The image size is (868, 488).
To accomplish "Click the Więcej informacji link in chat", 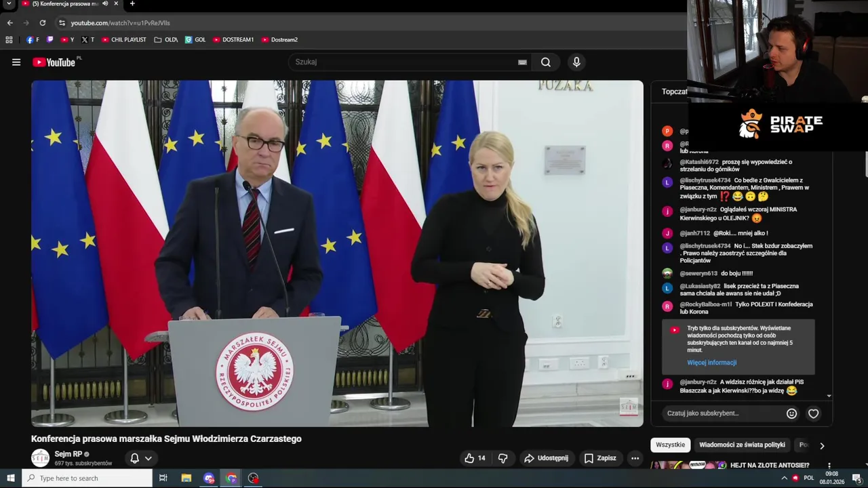I will click(x=711, y=363).
